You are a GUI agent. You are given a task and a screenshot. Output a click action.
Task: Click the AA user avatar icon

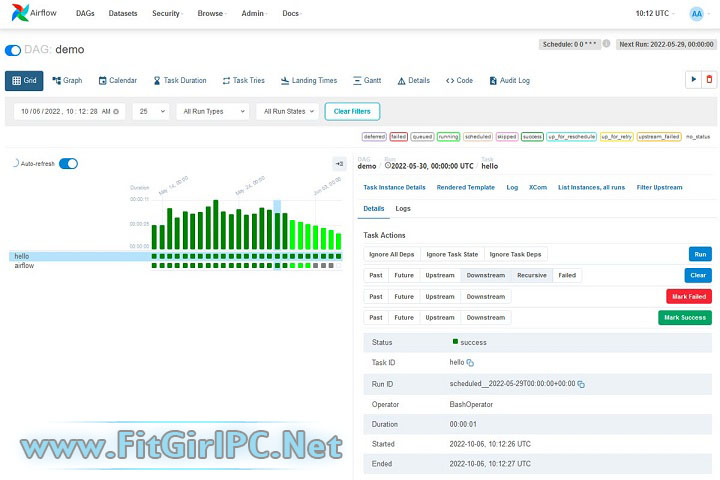pos(696,14)
